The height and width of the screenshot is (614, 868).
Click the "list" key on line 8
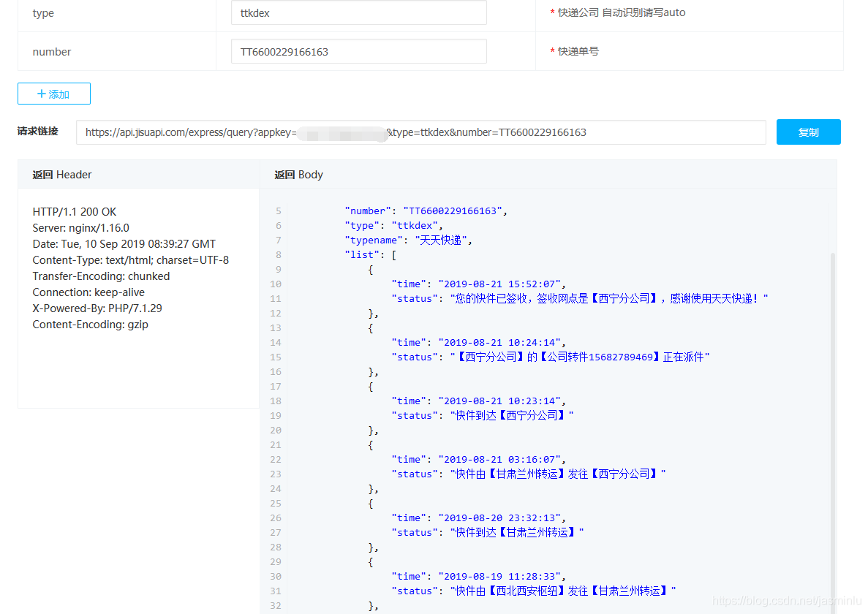pos(362,255)
